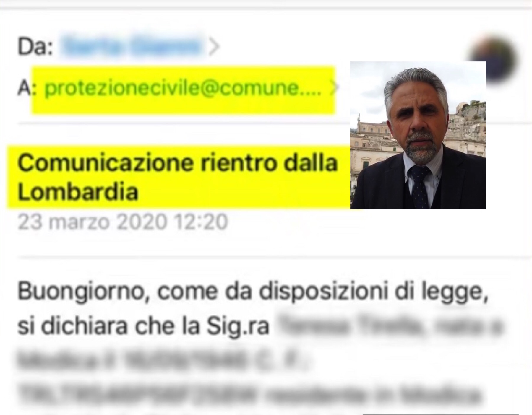Expand sender details chevron beside Da field
This screenshot has height=415, width=532.
pyautogui.click(x=214, y=47)
